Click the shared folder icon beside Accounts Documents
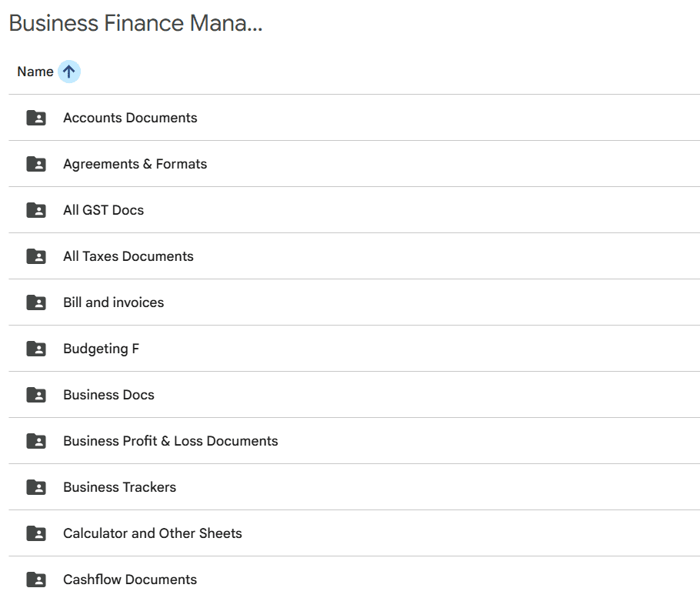Viewport: 700px width, 598px height. (x=36, y=118)
